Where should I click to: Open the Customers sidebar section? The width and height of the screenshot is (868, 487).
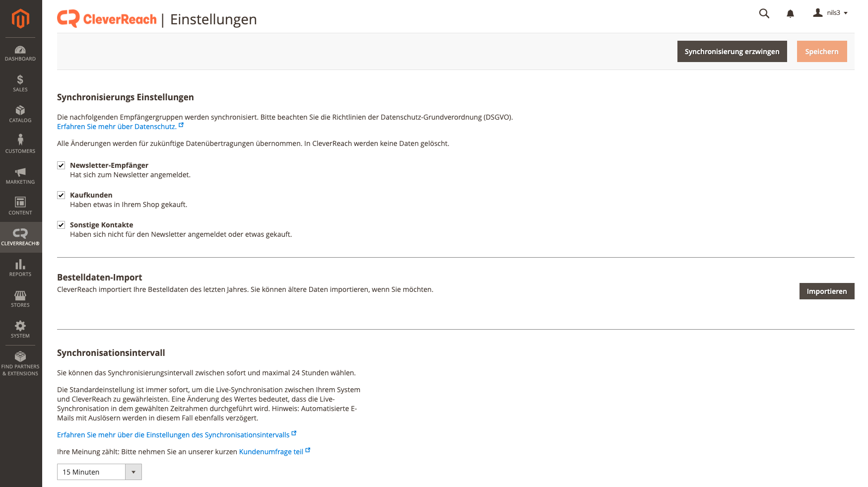pyautogui.click(x=20, y=145)
